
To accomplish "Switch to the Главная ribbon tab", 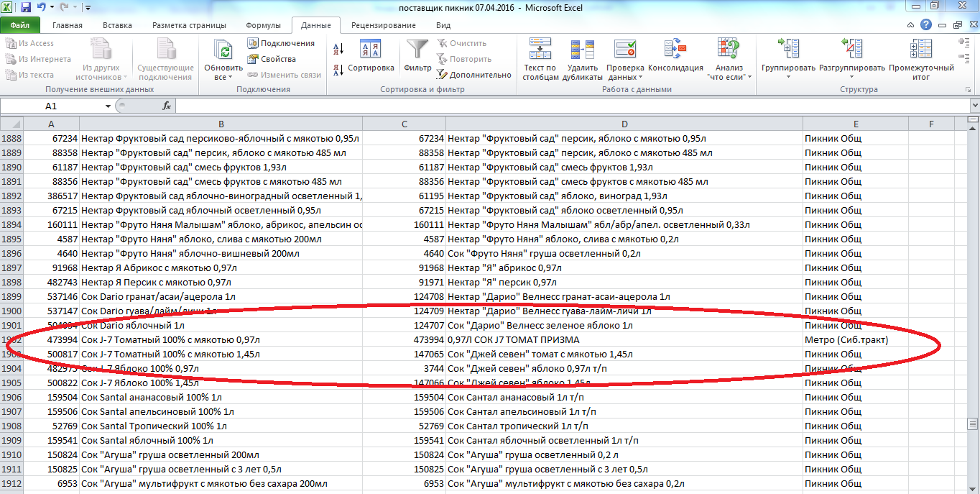I will click(x=68, y=25).
